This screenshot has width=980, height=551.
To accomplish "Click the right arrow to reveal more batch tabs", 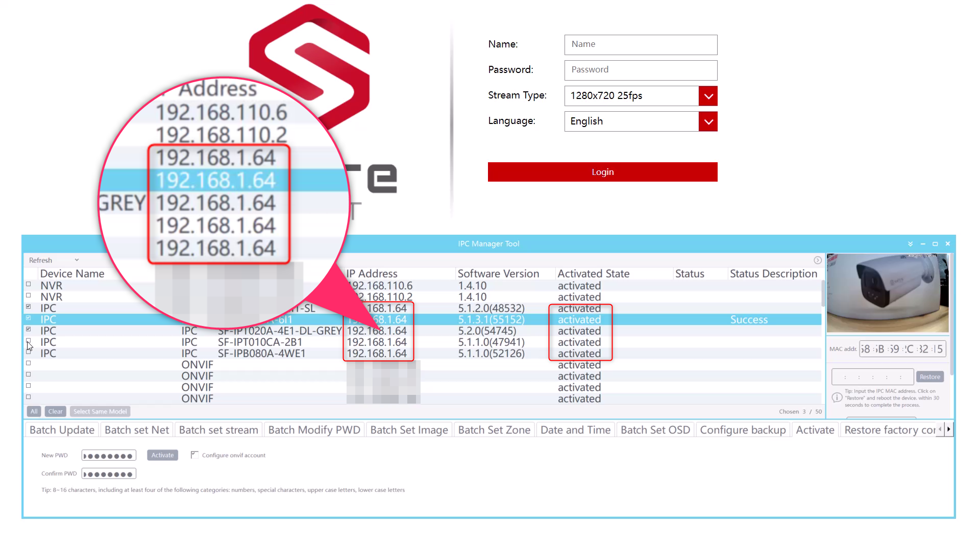I will tap(949, 429).
